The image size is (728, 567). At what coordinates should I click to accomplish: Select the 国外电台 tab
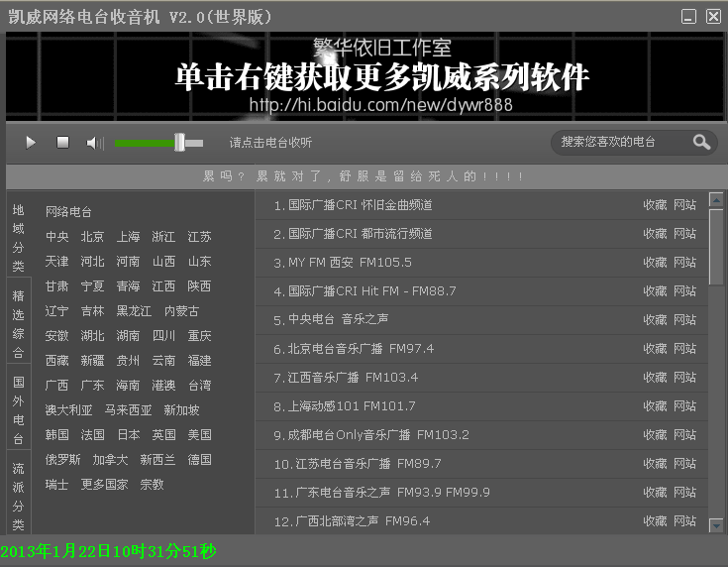pyautogui.click(x=18, y=410)
